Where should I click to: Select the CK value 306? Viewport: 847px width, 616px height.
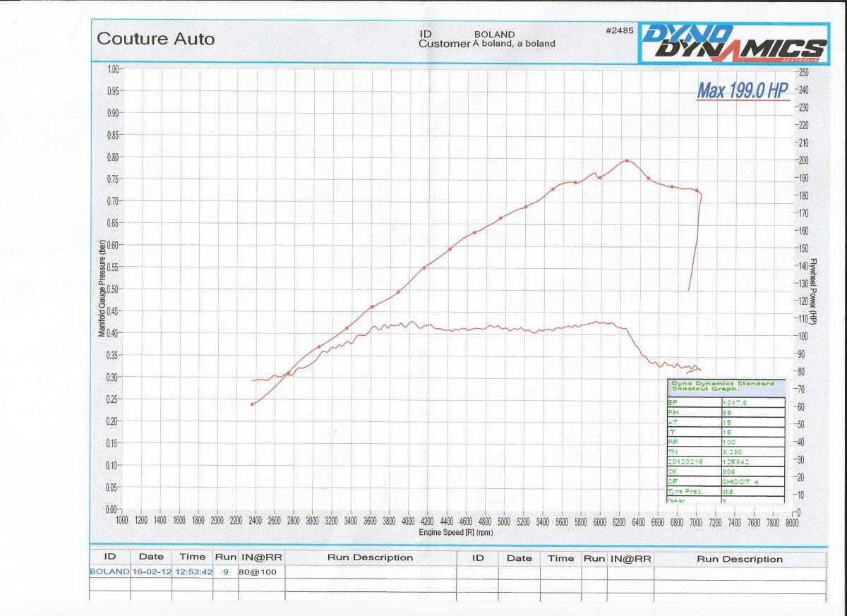tap(728, 472)
